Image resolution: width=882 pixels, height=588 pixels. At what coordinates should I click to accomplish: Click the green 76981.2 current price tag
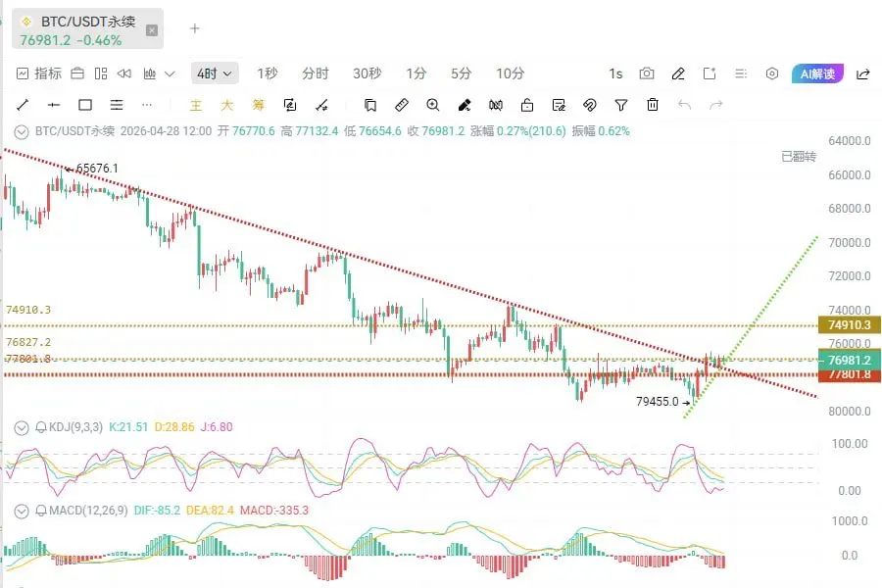pos(850,360)
